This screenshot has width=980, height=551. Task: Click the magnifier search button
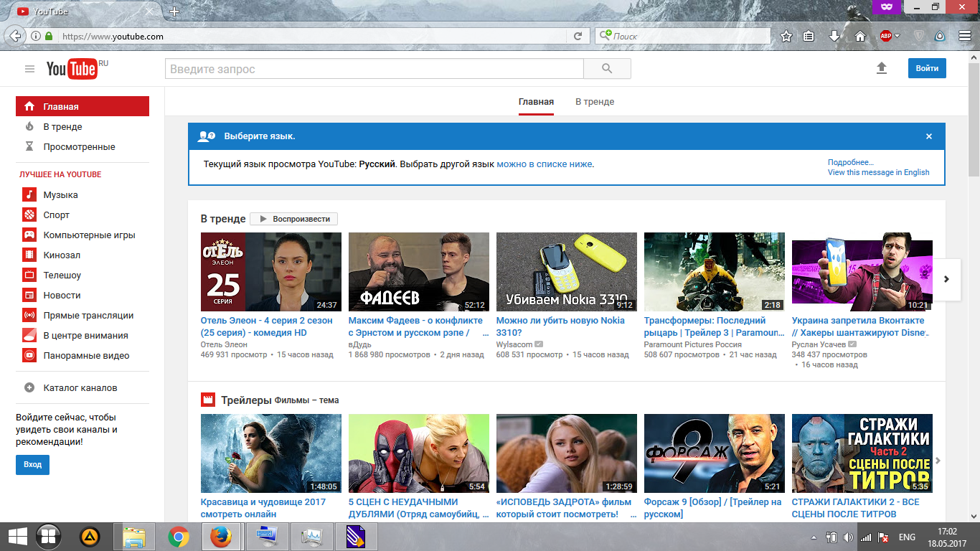607,69
